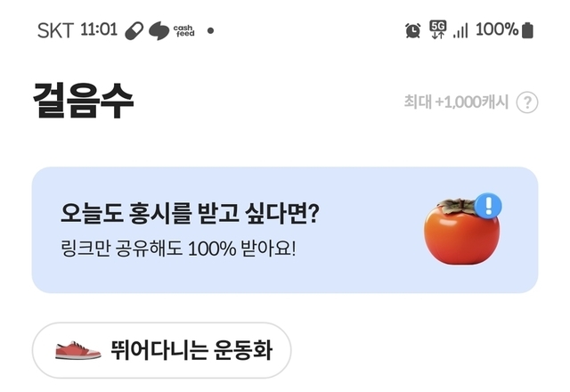Tap the 5G network indicator
The width and height of the screenshot is (570, 392).
437,29
